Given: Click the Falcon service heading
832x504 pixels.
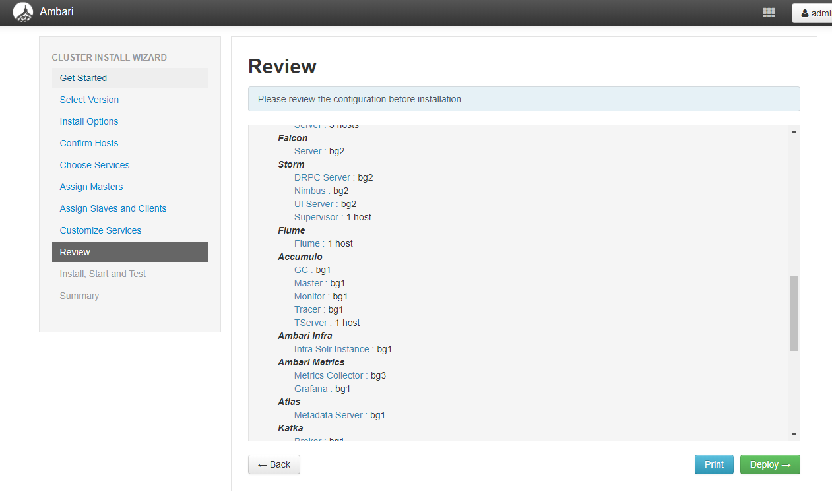Looking at the screenshot, I should click(293, 138).
